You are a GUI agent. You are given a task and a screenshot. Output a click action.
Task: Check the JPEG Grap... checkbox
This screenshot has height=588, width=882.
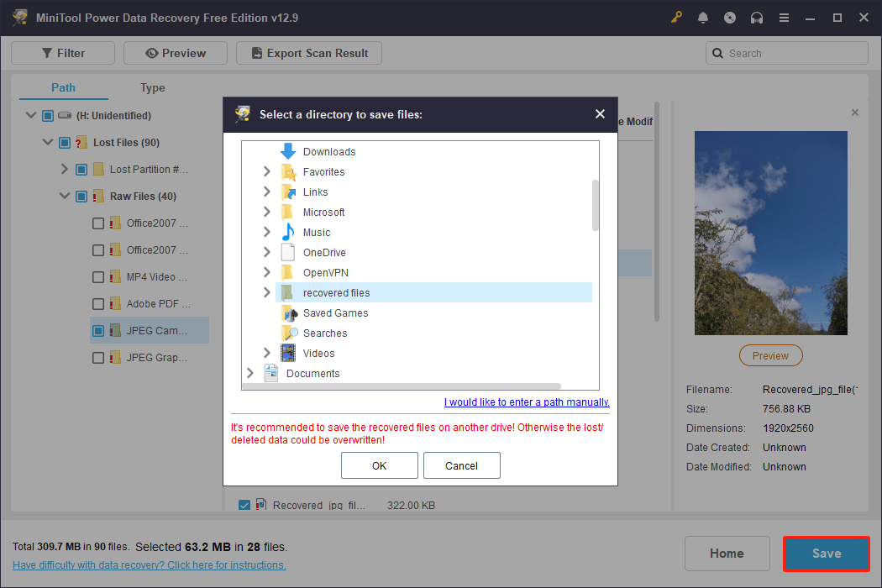tap(98, 358)
